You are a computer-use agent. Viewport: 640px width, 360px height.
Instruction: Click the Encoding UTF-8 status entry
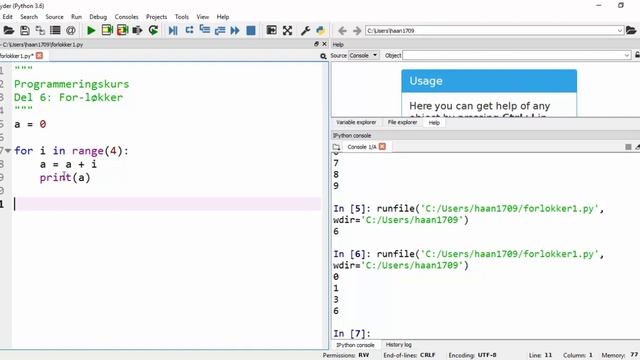click(472, 355)
